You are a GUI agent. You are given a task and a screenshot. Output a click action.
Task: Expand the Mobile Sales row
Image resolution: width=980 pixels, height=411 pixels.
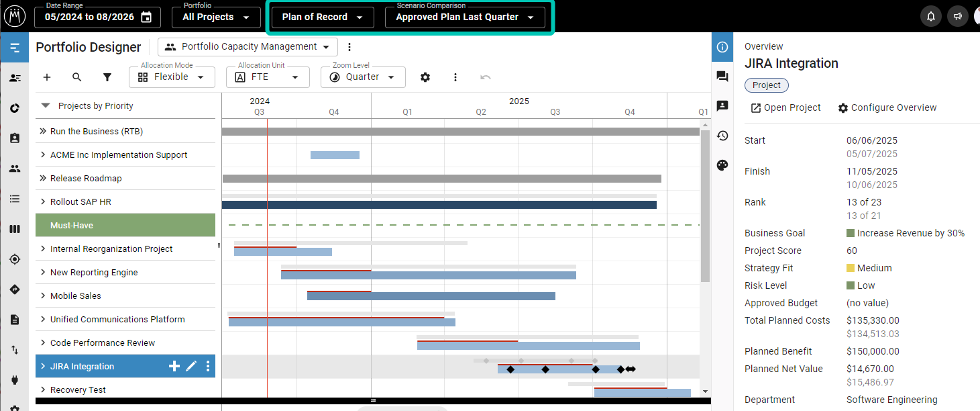(44, 295)
